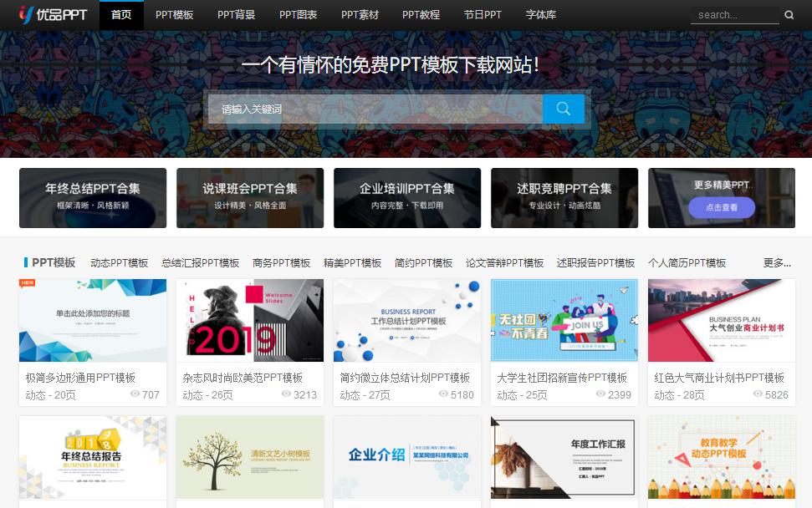Click the 点击查看 button on the rightmost banner
This screenshot has height=508, width=812.
[x=721, y=207]
